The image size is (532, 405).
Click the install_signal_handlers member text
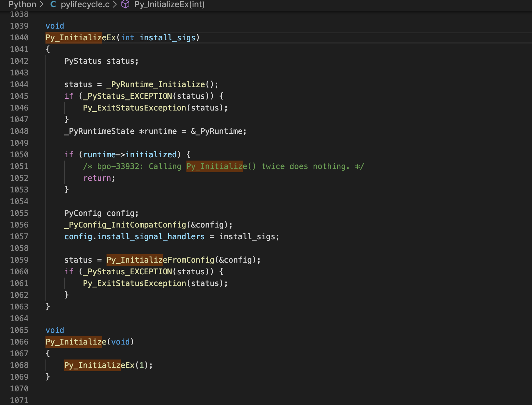click(x=151, y=237)
